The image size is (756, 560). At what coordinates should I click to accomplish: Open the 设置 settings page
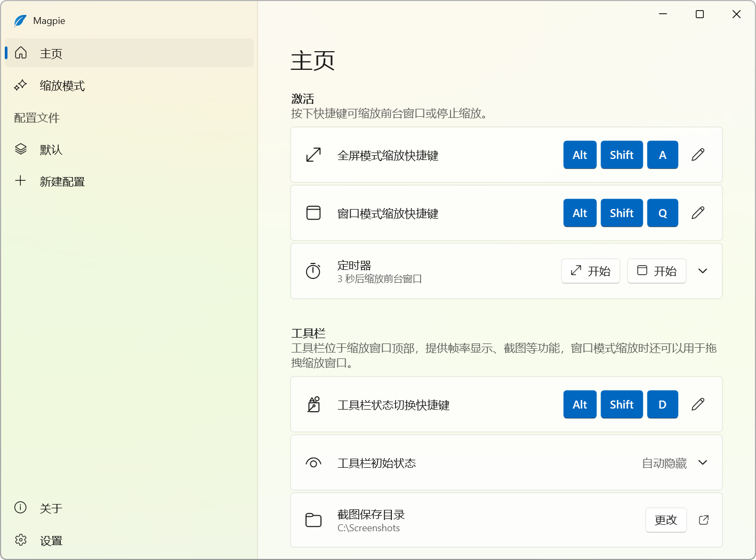(129, 540)
